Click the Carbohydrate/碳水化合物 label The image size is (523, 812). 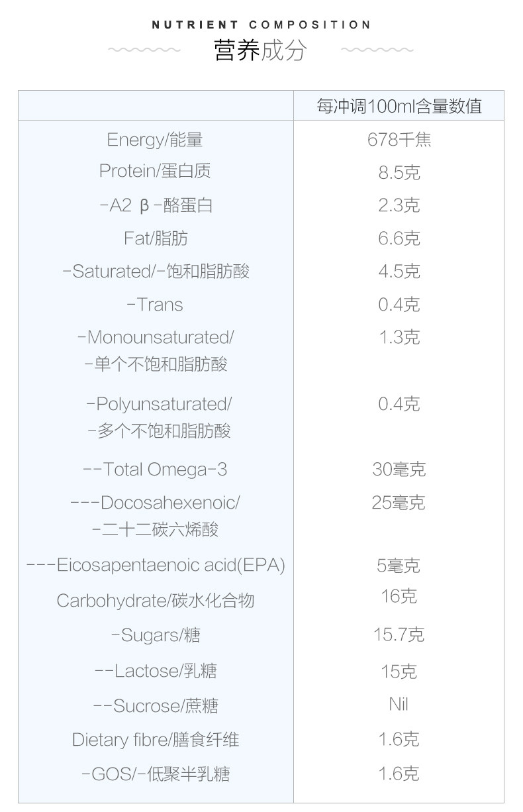[x=156, y=601]
